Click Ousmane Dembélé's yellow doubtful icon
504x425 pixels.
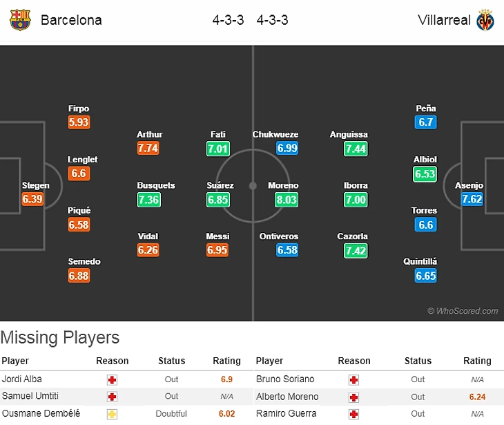[x=112, y=414]
